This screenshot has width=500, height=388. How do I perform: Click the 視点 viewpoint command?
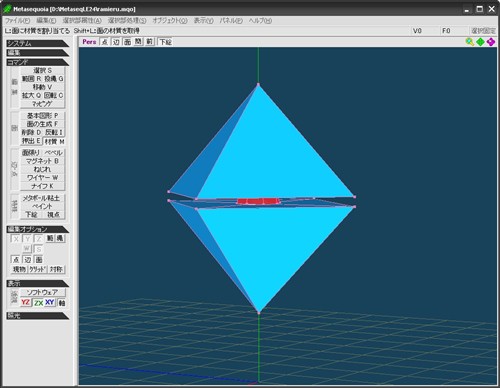coord(54,215)
